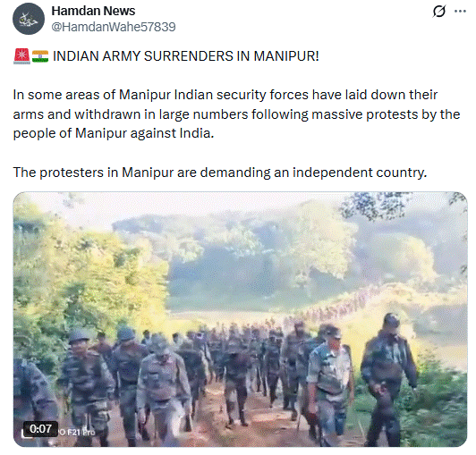Viewport: 476px width, 455px height.
Task: Click the Indian flag emoji
Action: [x=40, y=56]
